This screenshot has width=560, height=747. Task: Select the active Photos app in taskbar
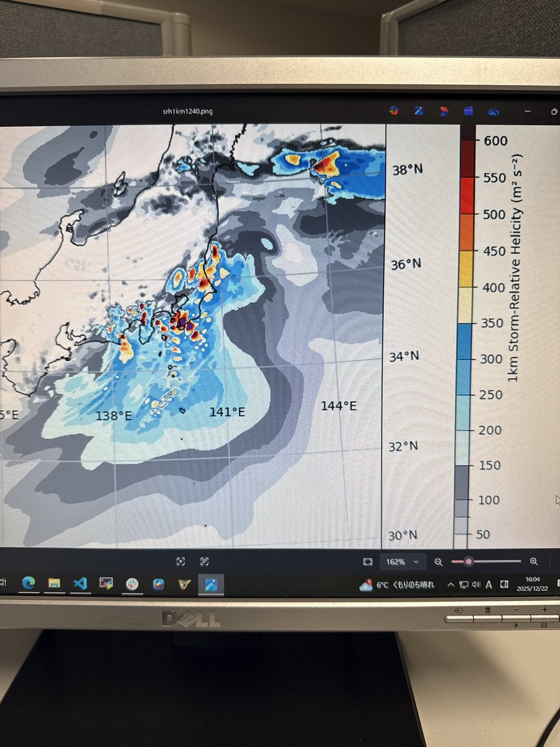click(x=210, y=584)
